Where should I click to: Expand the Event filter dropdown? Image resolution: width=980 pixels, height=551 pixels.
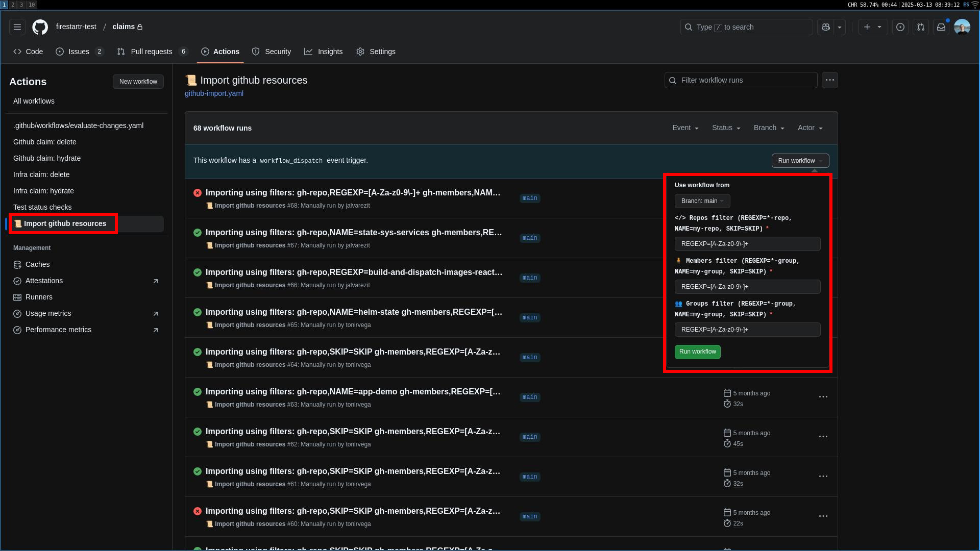685,128
